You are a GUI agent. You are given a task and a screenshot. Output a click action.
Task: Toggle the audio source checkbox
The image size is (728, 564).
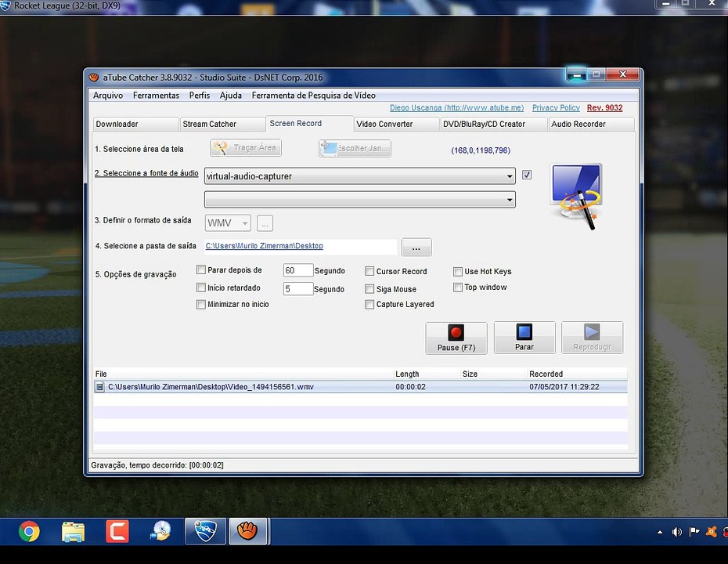[527, 175]
